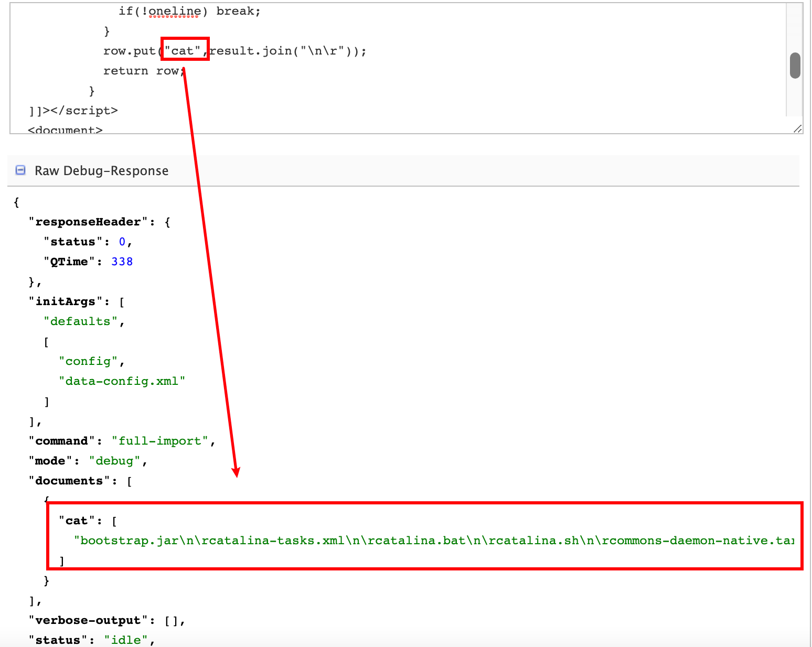
Task: Click the "documents" key
Action: 69,481
